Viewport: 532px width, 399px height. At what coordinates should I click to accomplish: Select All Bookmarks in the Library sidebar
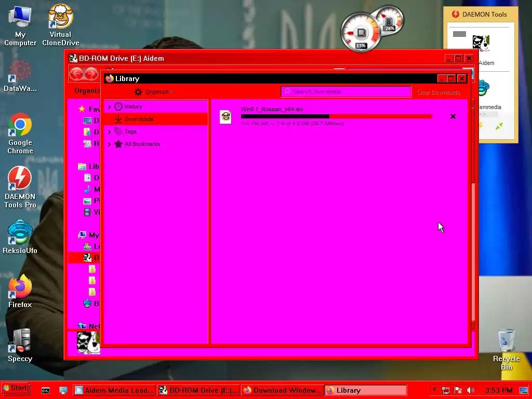tap(156, 144)
